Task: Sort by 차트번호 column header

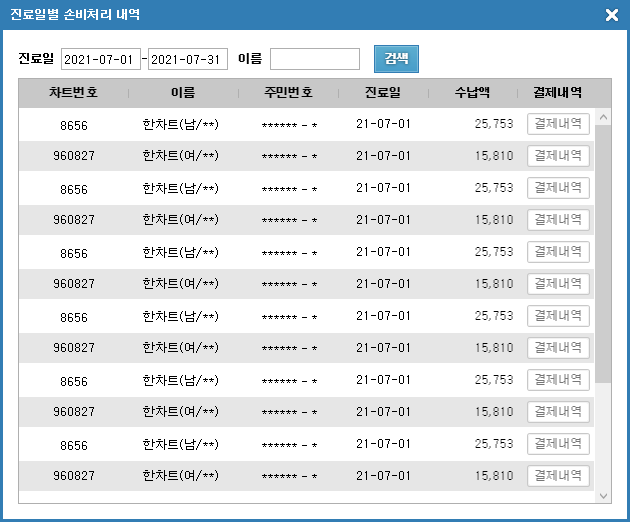Action: tap(74, 93)
